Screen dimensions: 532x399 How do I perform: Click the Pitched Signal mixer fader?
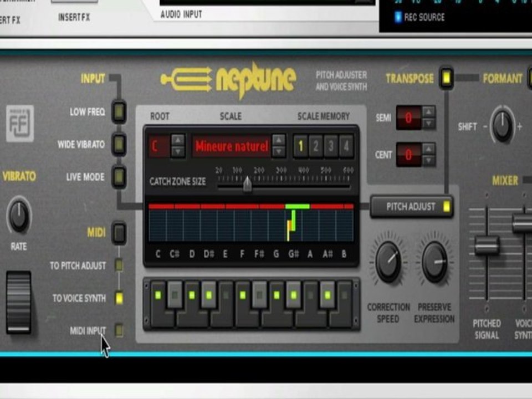(x=487, y=246)
